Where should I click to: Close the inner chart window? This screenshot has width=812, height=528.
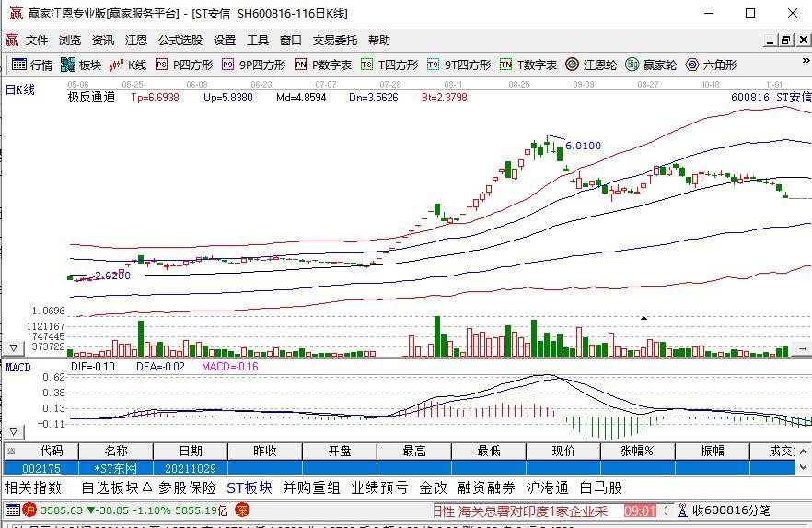coord(803,40)
